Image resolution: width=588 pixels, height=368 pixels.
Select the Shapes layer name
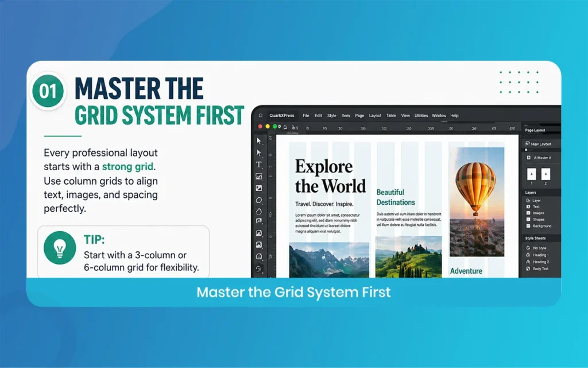[539, 219]
